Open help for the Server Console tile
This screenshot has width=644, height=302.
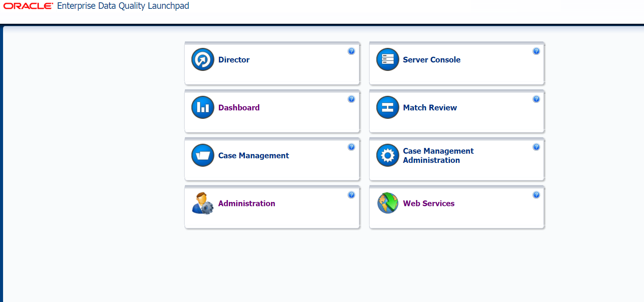pos(536,51)
